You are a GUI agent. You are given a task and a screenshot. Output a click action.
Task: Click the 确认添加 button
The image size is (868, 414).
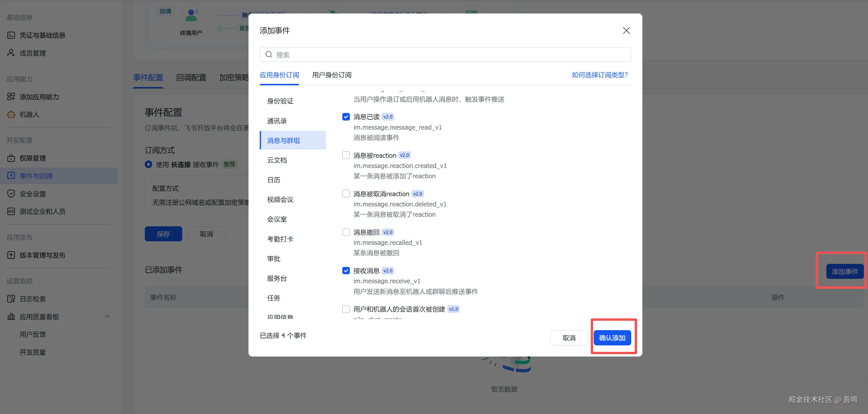612,338
